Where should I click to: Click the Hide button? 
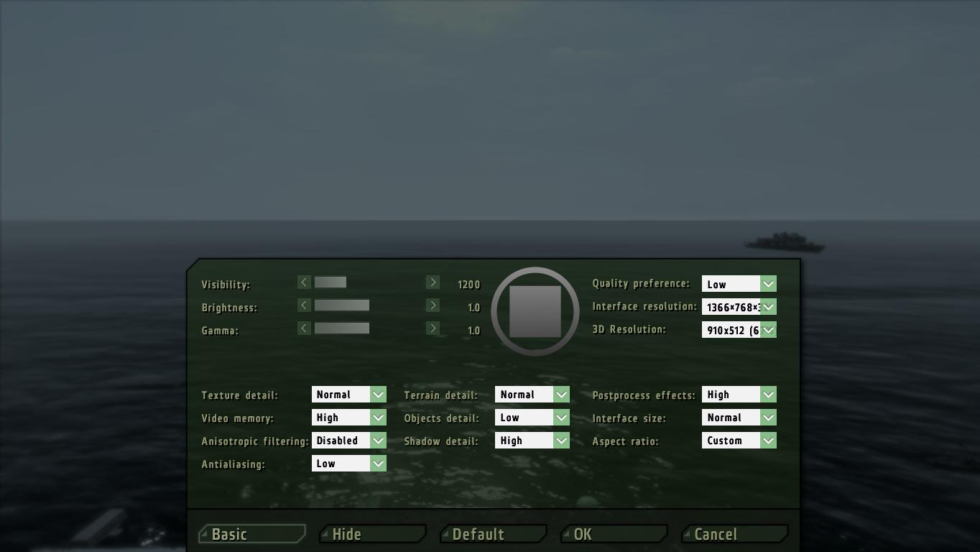tap(373, 534)
